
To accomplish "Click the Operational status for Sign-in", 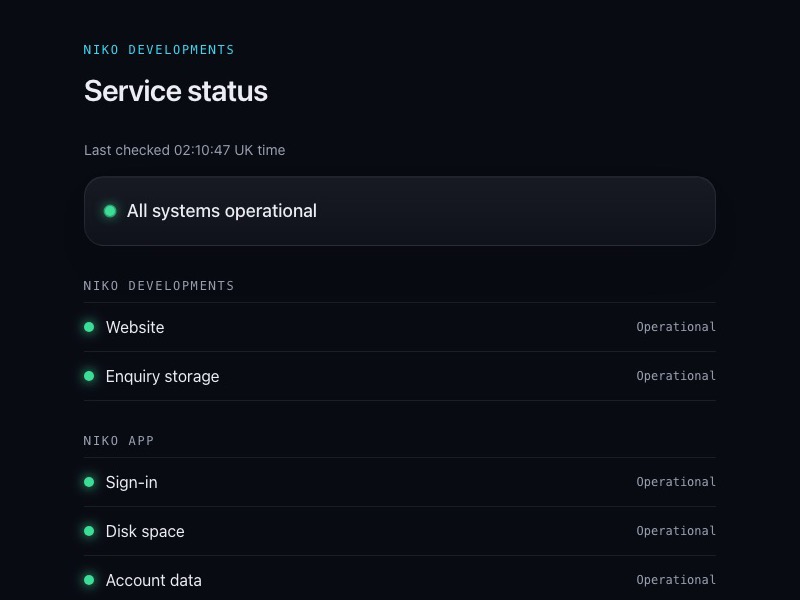I will [x=676, y=482].
